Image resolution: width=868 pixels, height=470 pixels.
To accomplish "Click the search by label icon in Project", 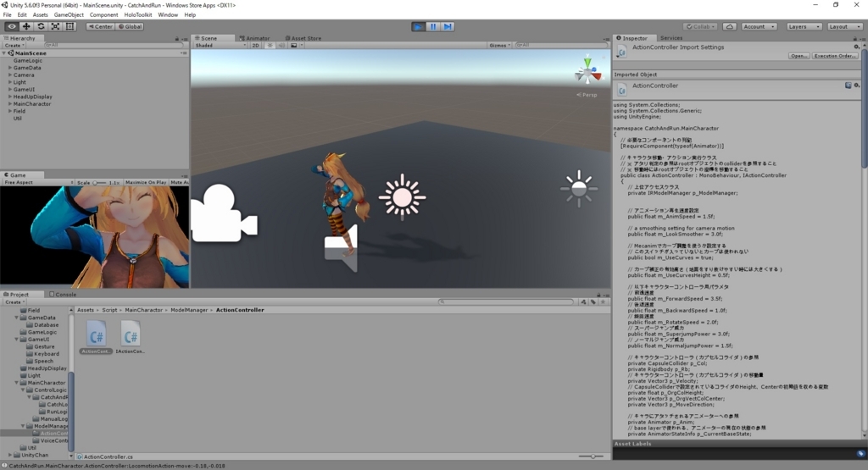I will coord(593,302).
